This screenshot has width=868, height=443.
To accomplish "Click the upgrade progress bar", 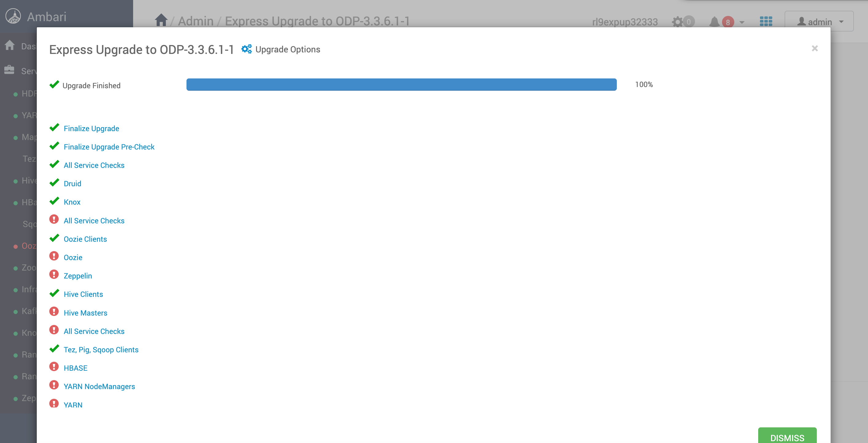I will tap(401, 85).
